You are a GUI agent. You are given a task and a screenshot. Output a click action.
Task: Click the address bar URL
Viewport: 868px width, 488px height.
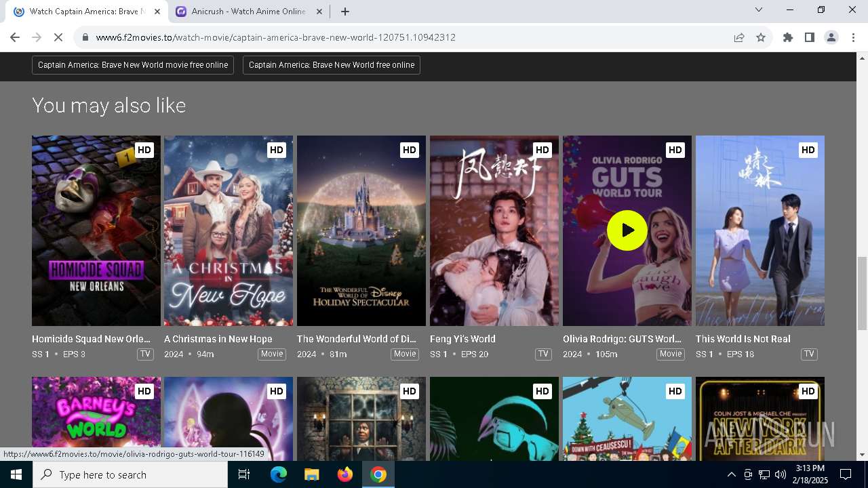tap(275, 37)
